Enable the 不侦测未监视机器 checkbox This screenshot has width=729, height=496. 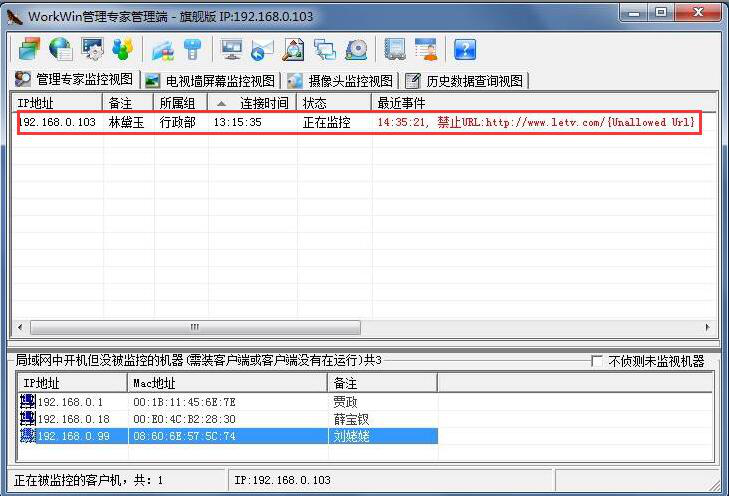pyautogui.click(x=596, y=361)
